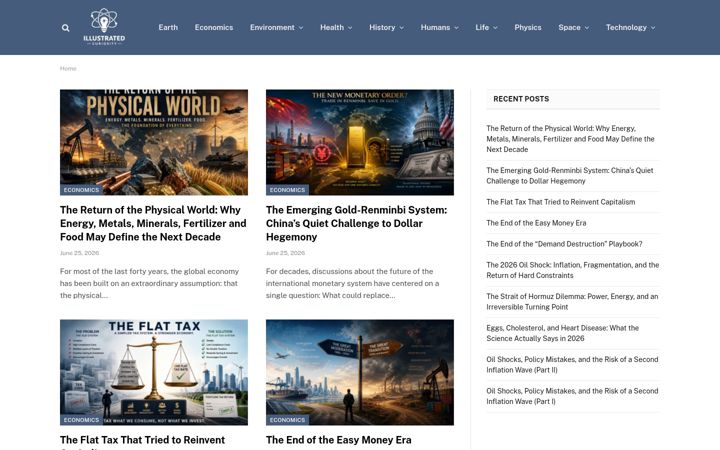Open headline 'The Flat Tax That Tried to Reinvent'
Viewport: 720px width, 450px height.
(142, 440)
